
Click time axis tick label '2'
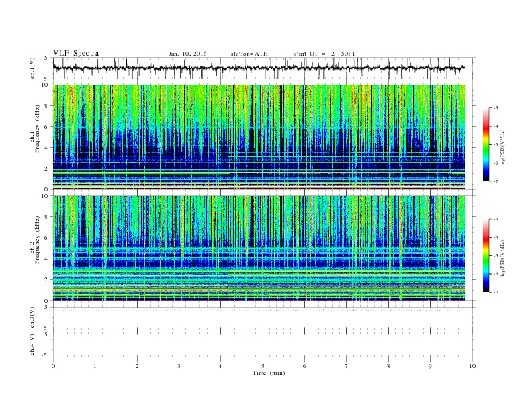click(137, 366)
